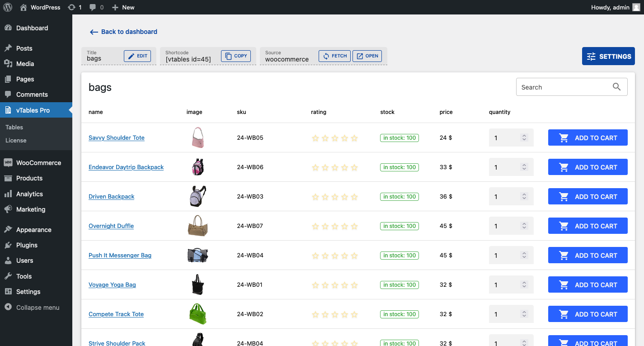This screenshot has width=644, height=346.
Task: Click quantity field for Savvy Shoulder Tote
Action: point(511,138)
